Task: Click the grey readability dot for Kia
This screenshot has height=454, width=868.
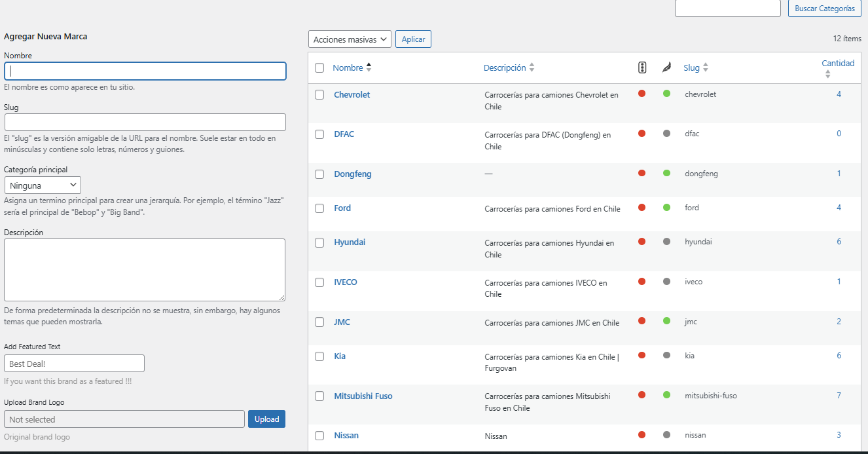Action: coord(666,355)
